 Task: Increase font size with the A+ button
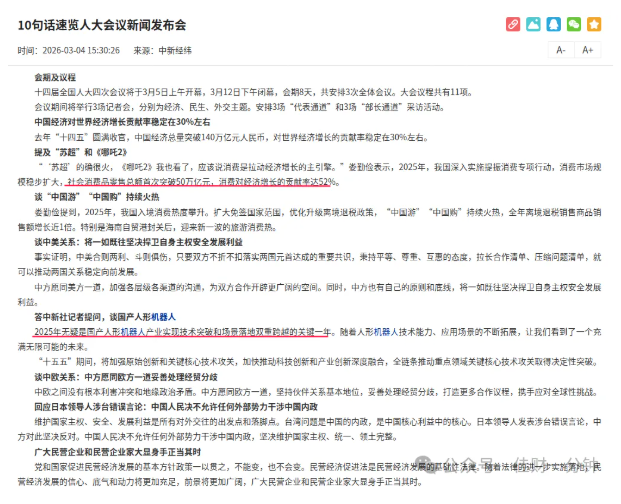tap(588, 50)
